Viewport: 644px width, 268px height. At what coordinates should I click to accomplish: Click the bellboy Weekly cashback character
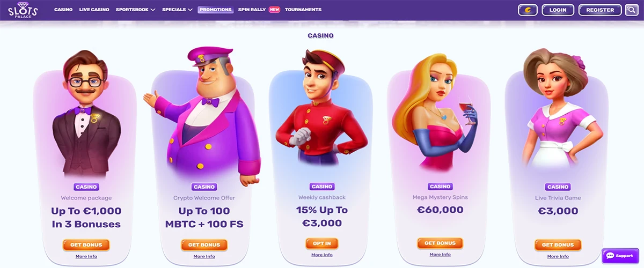(x=321, y=107)
